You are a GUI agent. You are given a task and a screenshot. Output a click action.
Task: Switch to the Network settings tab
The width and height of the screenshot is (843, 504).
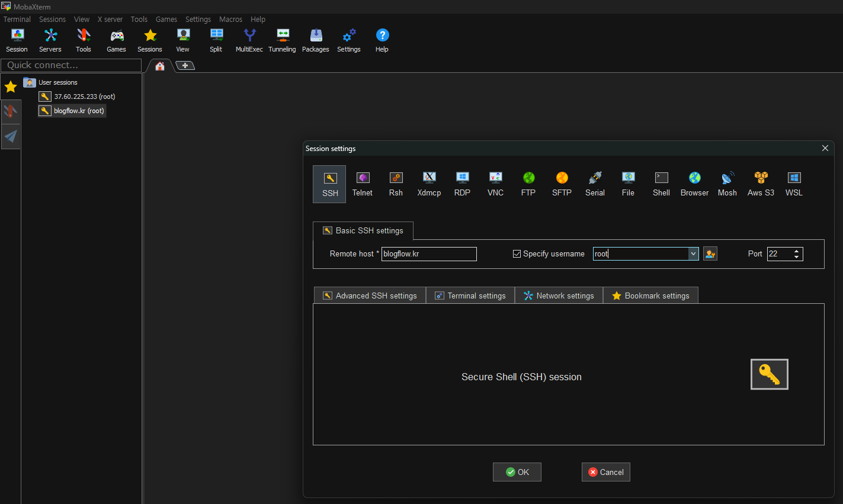point(559,296)
